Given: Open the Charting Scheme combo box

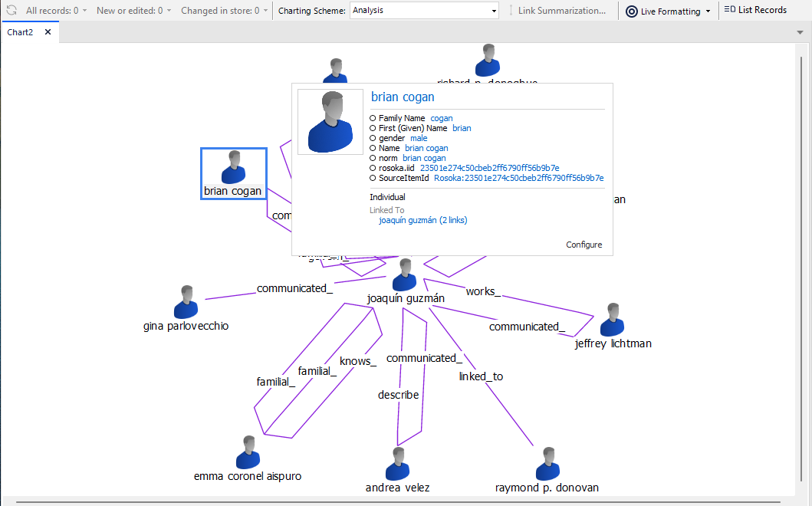Looking at the screenshot, I should (424, 11).
